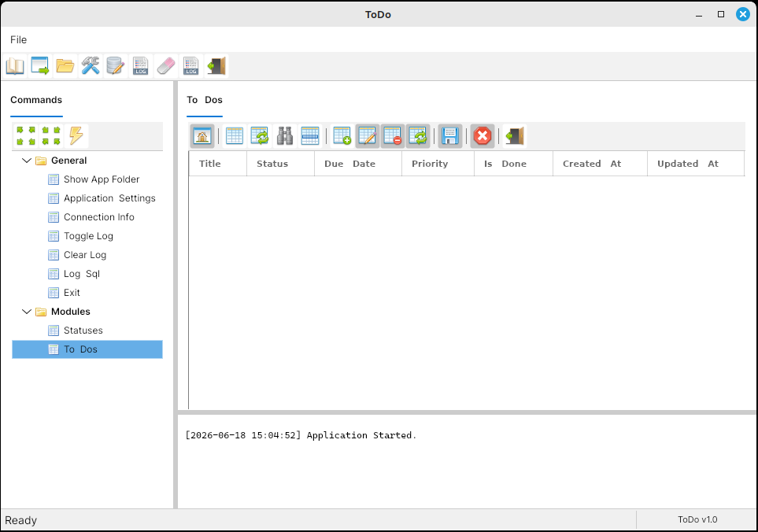This screenshot has width=758, height=532.
Task: Select Show App Folder in tree
Action: 102,179
